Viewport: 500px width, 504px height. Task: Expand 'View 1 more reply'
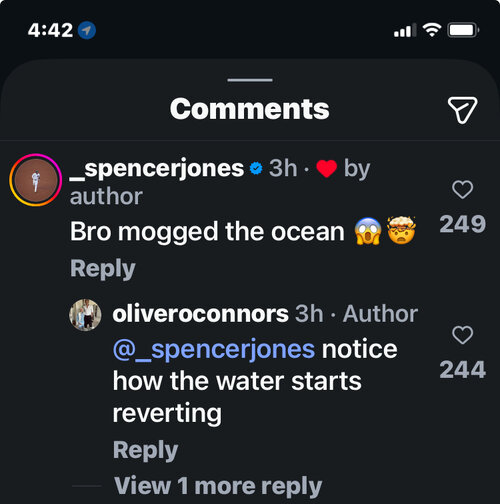(218, 486)
